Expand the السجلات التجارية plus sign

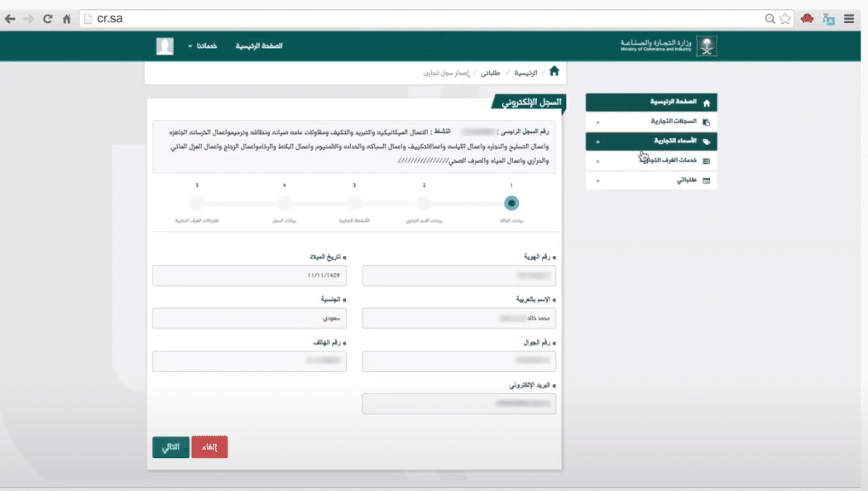(x=598, y=122)
